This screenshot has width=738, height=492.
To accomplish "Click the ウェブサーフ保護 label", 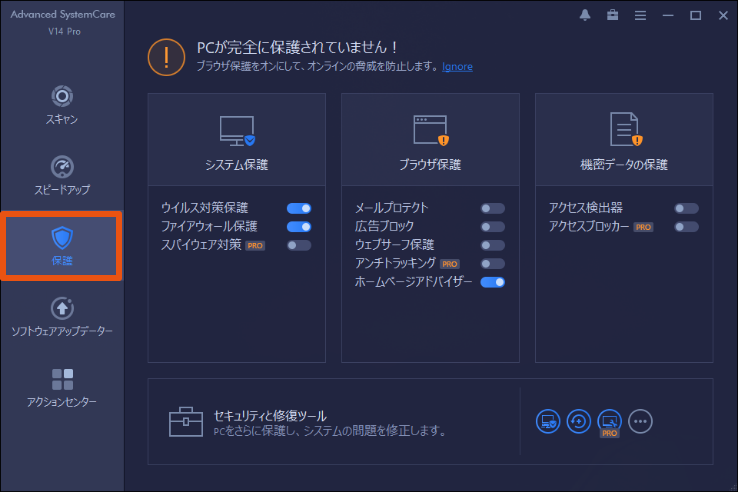I will [x=394, y=244].
